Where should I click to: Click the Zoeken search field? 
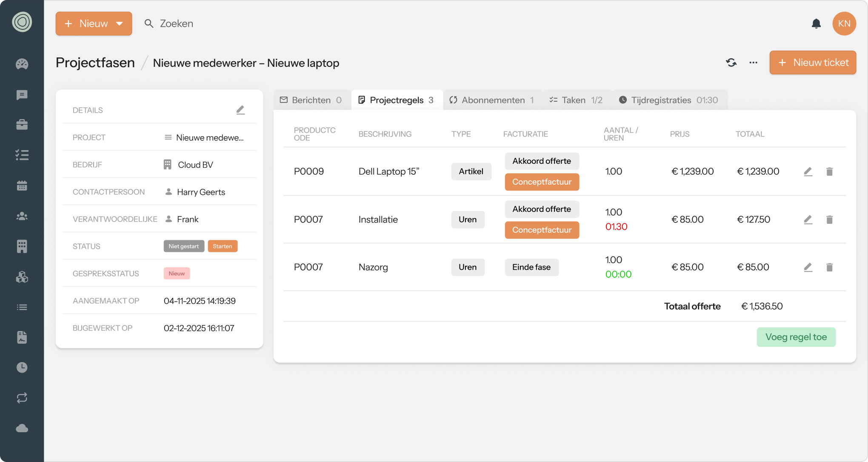pyautogui.click(x=176, y=24)
